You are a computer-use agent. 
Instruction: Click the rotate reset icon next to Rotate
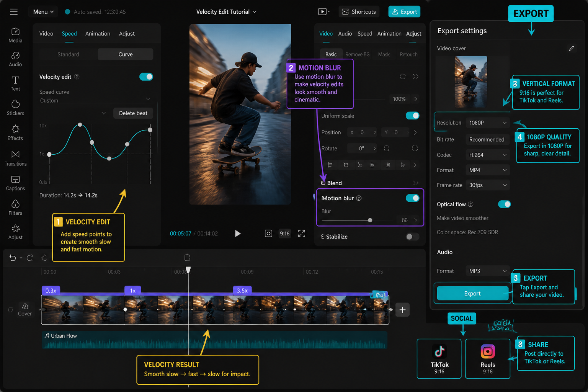click(x=387, y=148)
